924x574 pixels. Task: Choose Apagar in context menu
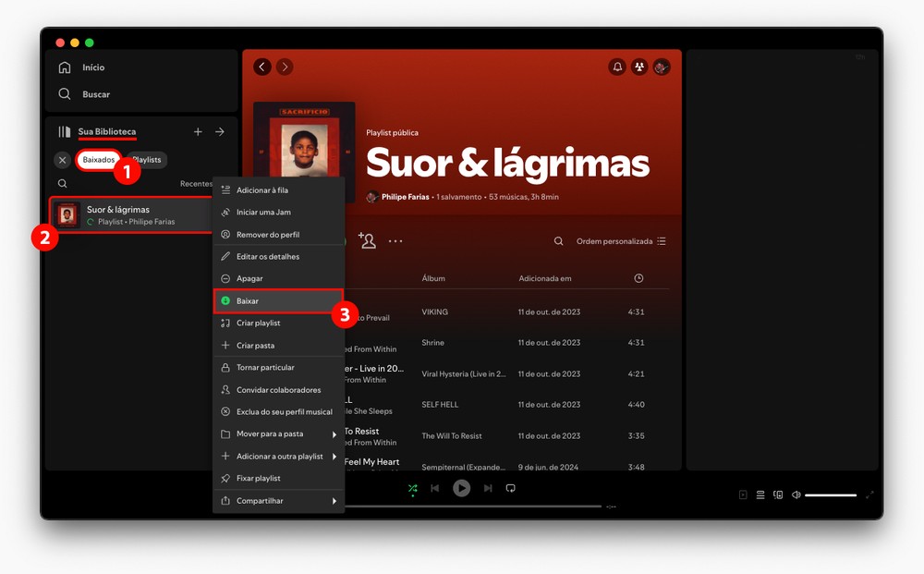tap(278, 279)
